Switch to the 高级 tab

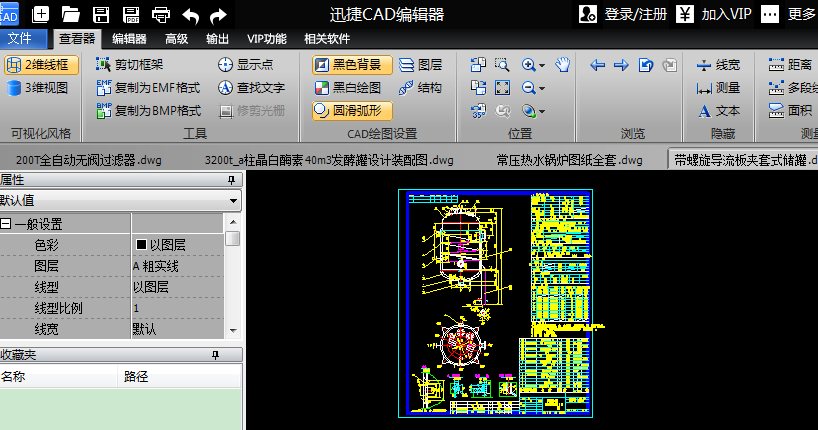[176, 39]
